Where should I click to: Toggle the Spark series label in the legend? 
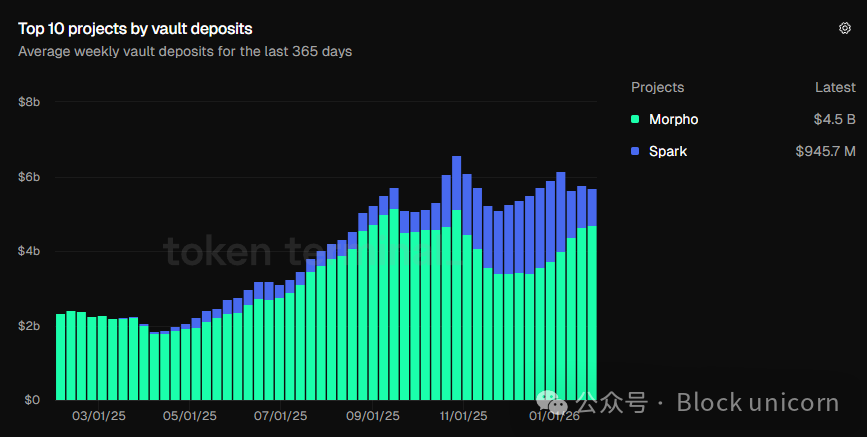(668, 152)
